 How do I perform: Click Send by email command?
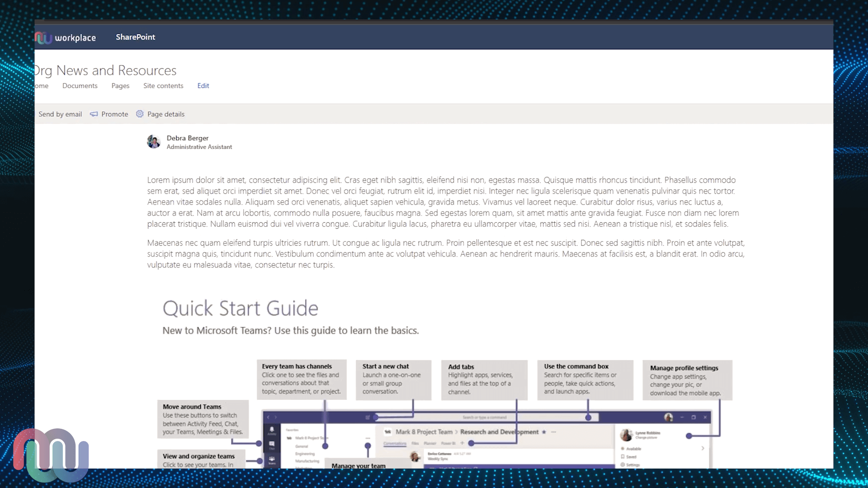pyautogui.click(x=60, y=114)
